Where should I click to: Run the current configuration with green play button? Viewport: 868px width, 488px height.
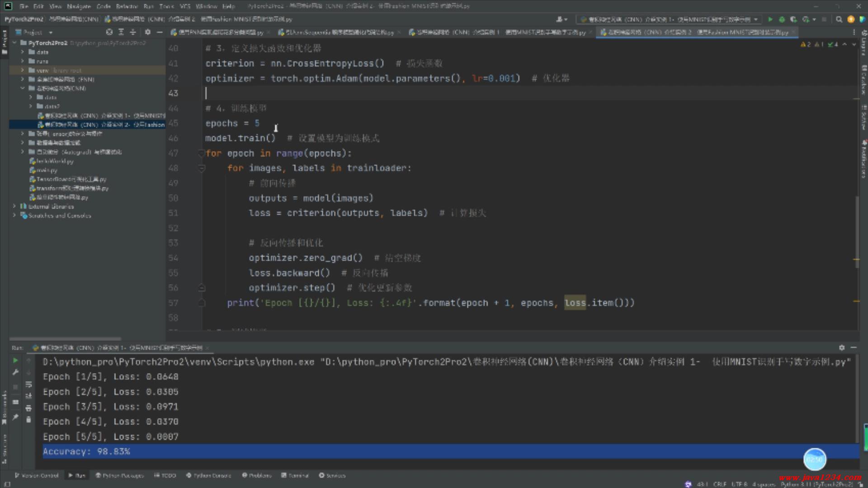click(770, 19)
